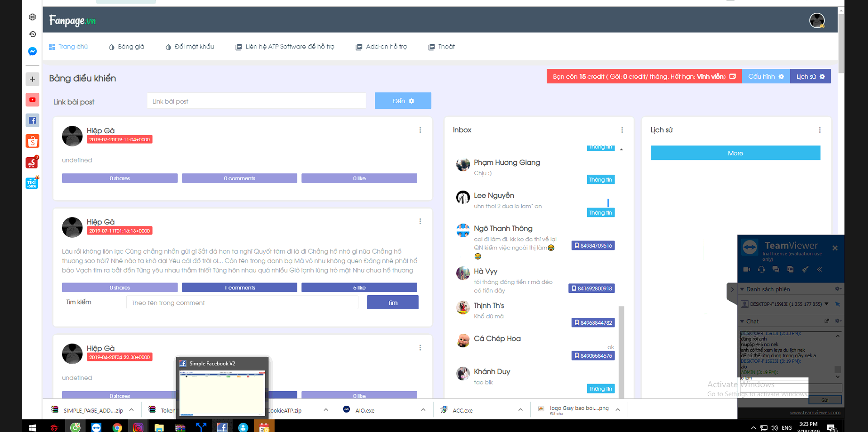
Task: Expand the DESKTOP-F159I3I session dropdown arrow
Action: [827, 304]
